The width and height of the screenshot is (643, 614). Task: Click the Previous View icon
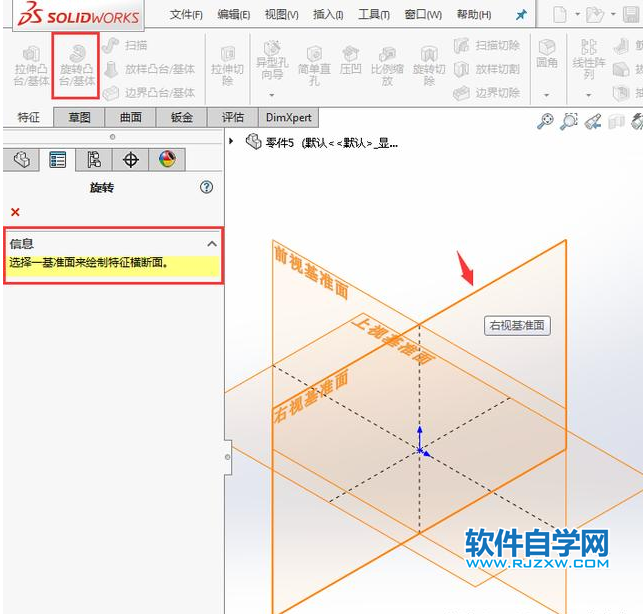(x=593, y=121)
